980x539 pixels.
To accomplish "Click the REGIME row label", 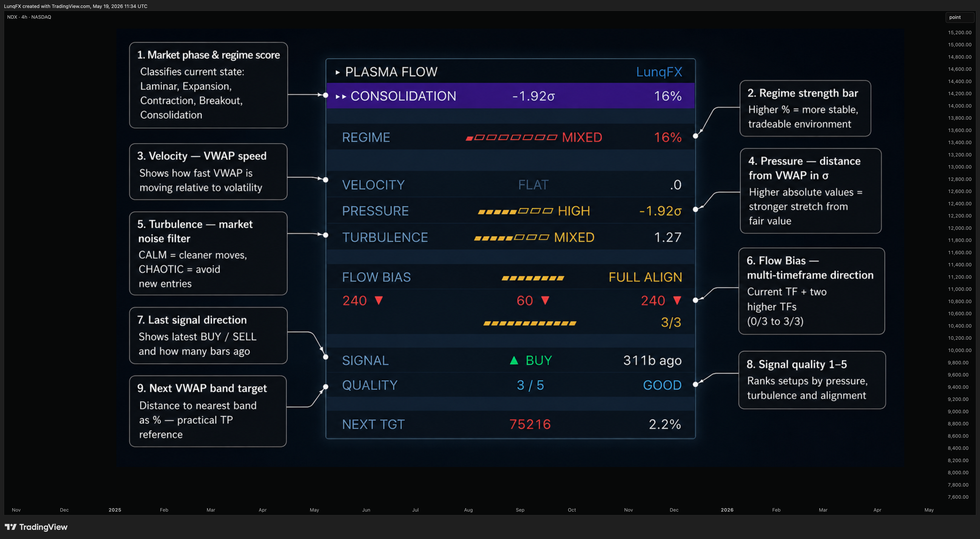I will tap(366, 137).
